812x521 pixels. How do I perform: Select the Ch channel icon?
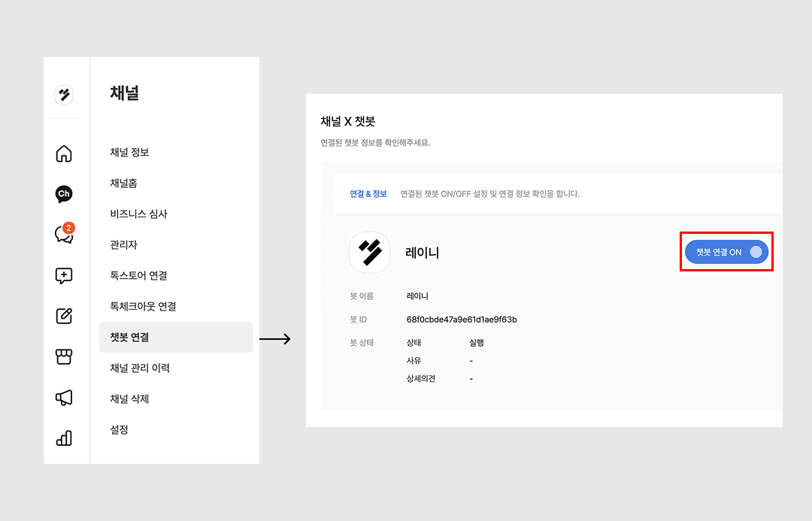(64, 194)
